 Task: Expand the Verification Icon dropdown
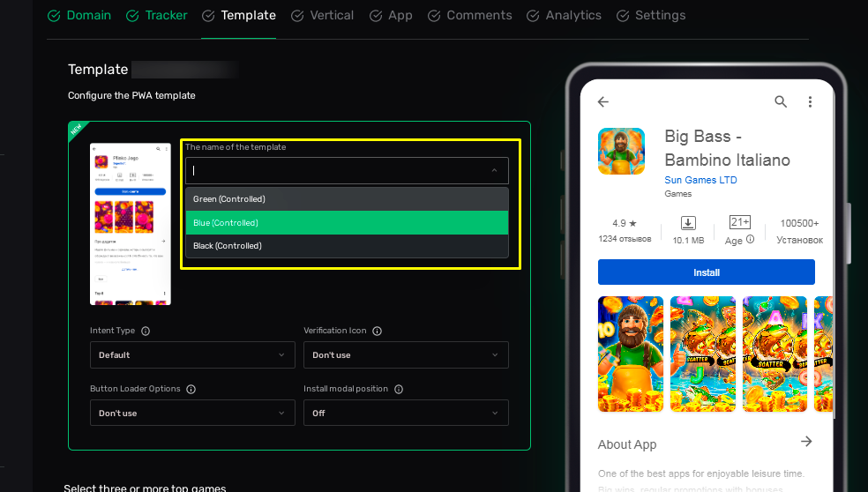click(x=406, y=355)
